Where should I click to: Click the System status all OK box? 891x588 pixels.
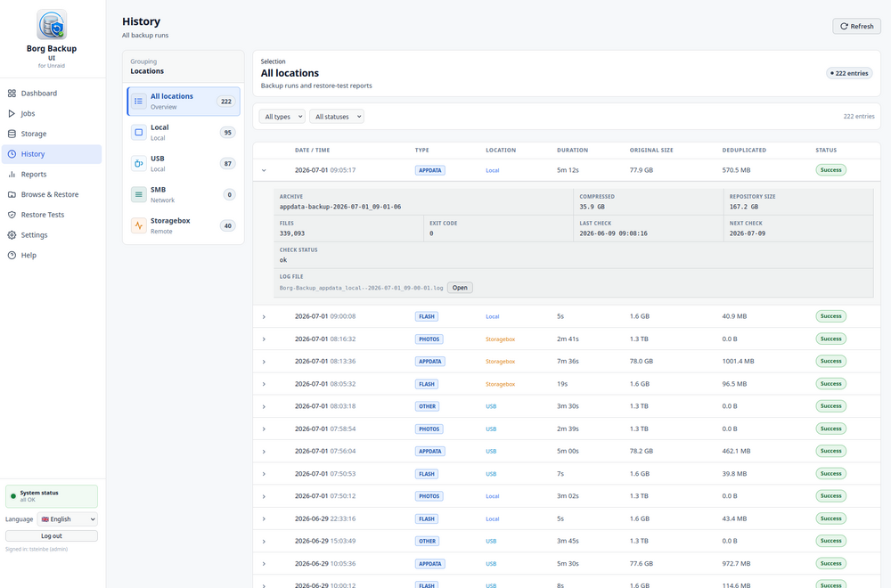pos(52,496)
